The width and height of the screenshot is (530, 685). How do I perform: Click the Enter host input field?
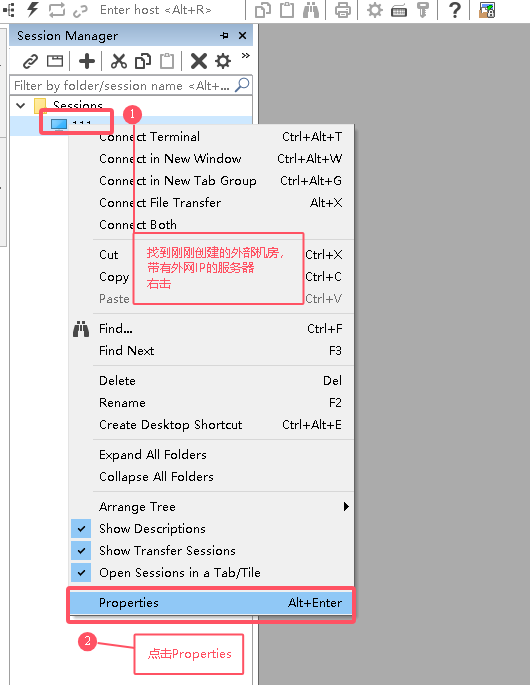point(170,10)
